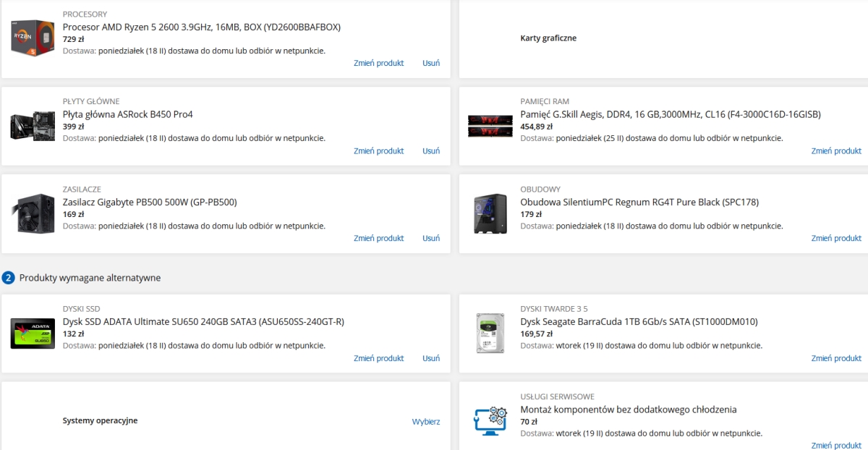Remove the Gigabyte power supply

(x=431, y=238)
